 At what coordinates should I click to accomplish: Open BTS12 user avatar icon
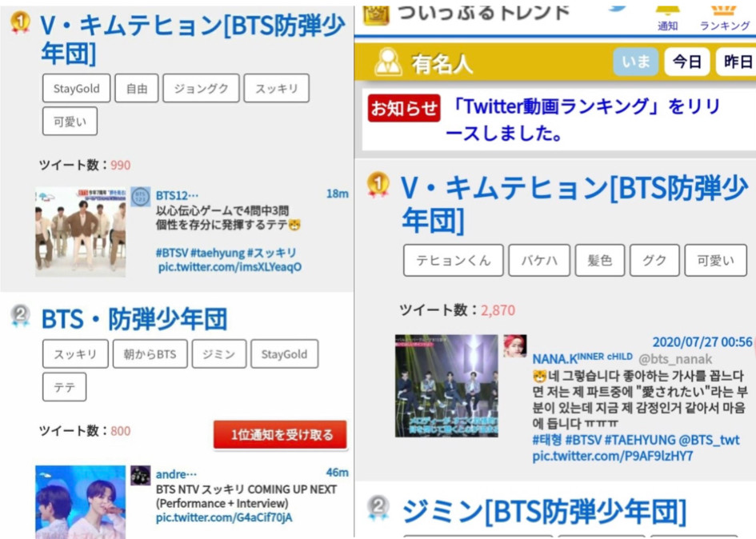[141, 197]
